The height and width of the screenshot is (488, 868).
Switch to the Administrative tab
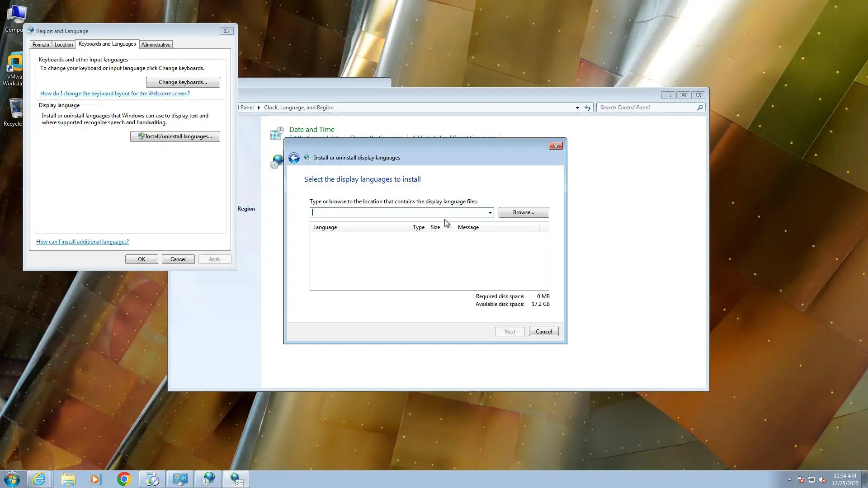(x=156, y=45)
